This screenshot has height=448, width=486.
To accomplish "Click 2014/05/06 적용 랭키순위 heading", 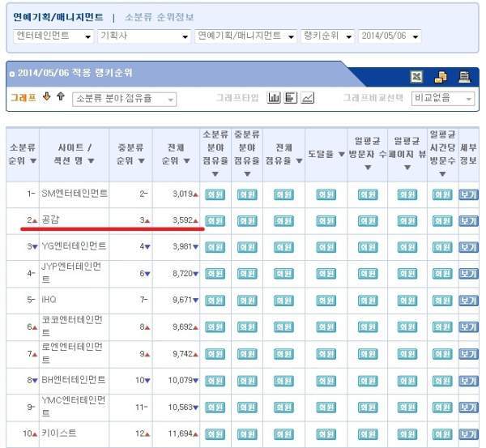I will 75,73.
